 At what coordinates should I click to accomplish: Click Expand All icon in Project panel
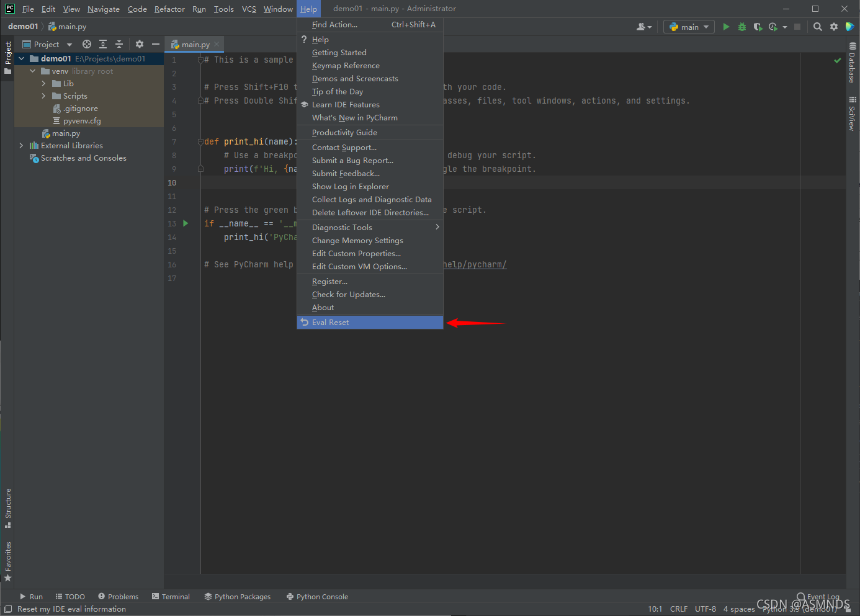tap(103, 44)
